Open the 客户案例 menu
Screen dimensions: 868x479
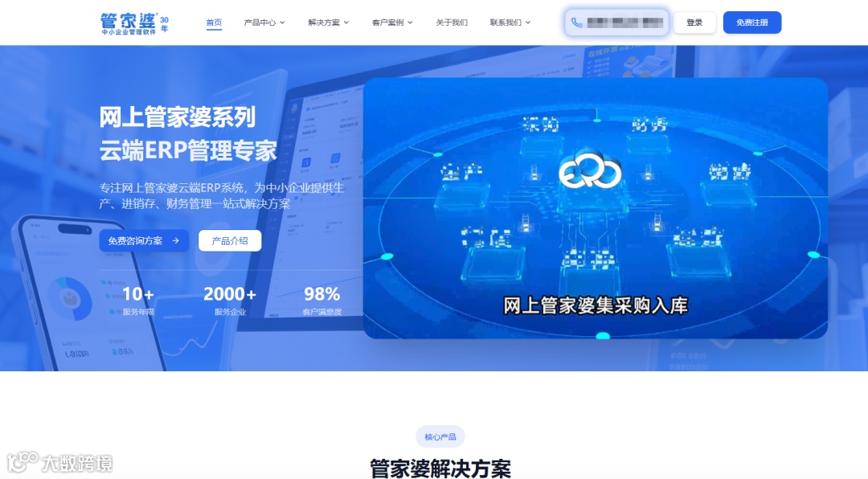(392, 23)
